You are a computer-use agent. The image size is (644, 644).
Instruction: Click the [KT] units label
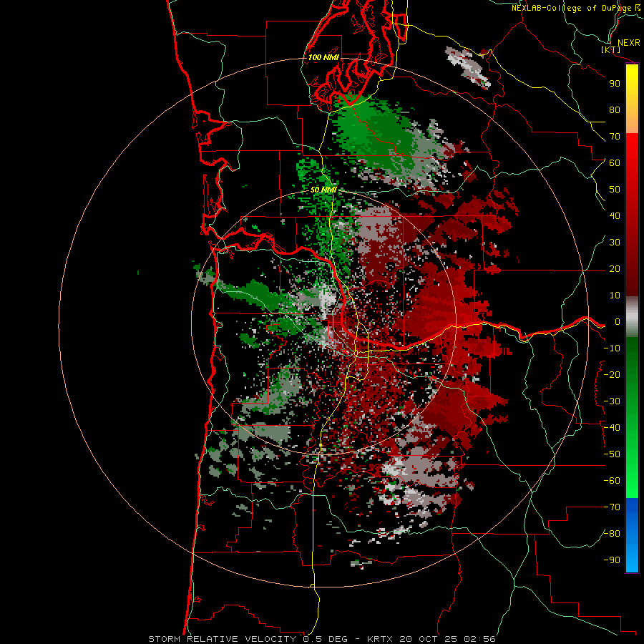(x=611, y=49)
